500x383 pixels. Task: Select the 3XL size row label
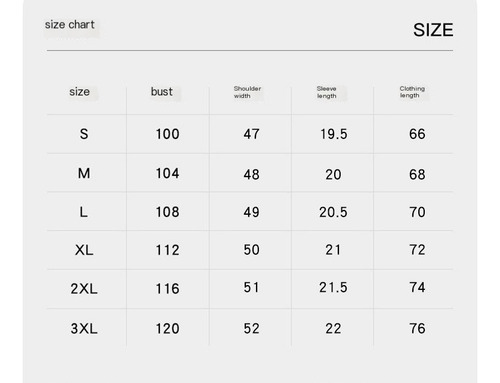click(84, 329)
